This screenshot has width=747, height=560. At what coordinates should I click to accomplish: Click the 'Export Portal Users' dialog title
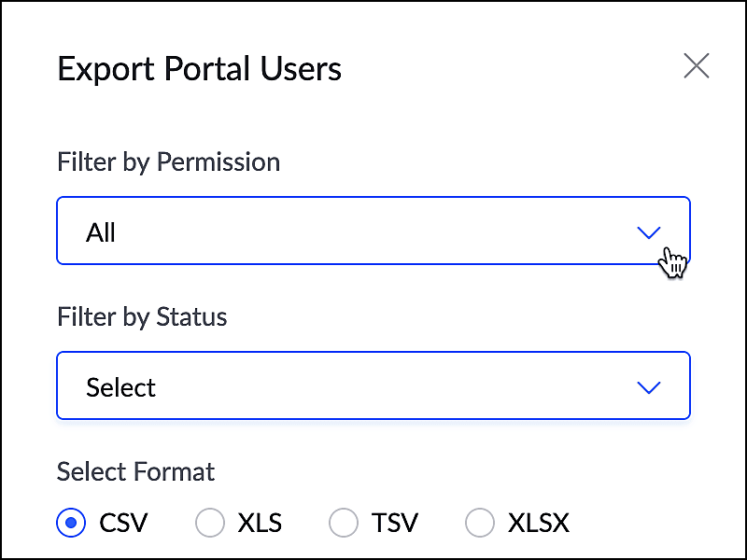[199, 68]
